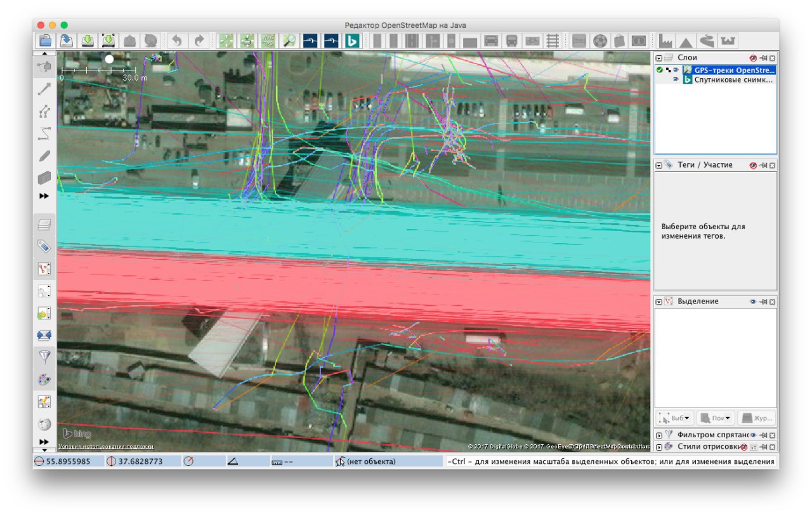Click the latitude field 55.8955985

tap(69, 461)
